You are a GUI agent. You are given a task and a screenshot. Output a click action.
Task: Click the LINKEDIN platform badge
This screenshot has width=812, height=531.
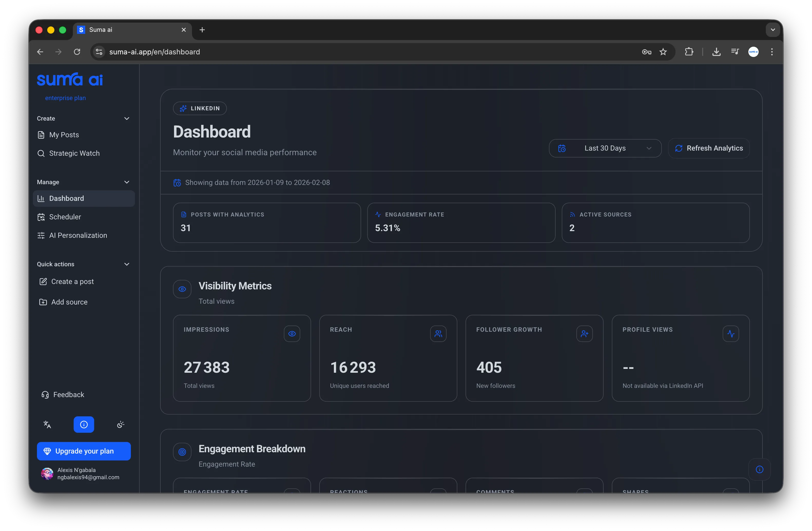click(x=200, y=109)
